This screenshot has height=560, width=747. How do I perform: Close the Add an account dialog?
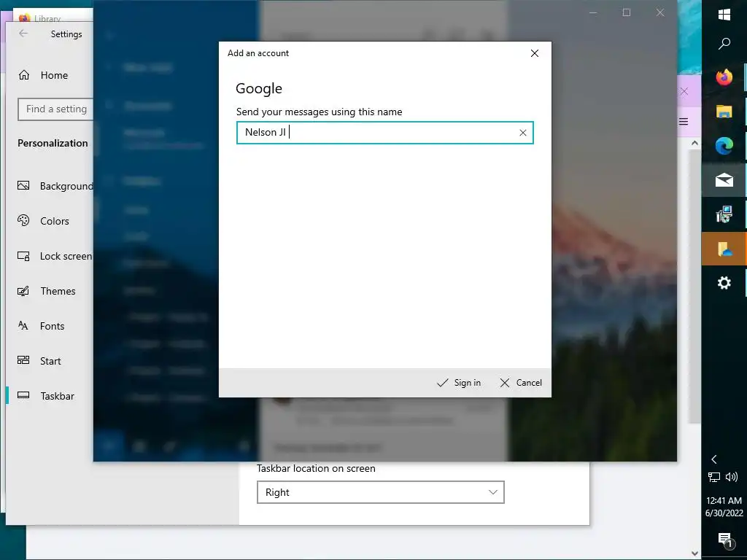point(535,53)
